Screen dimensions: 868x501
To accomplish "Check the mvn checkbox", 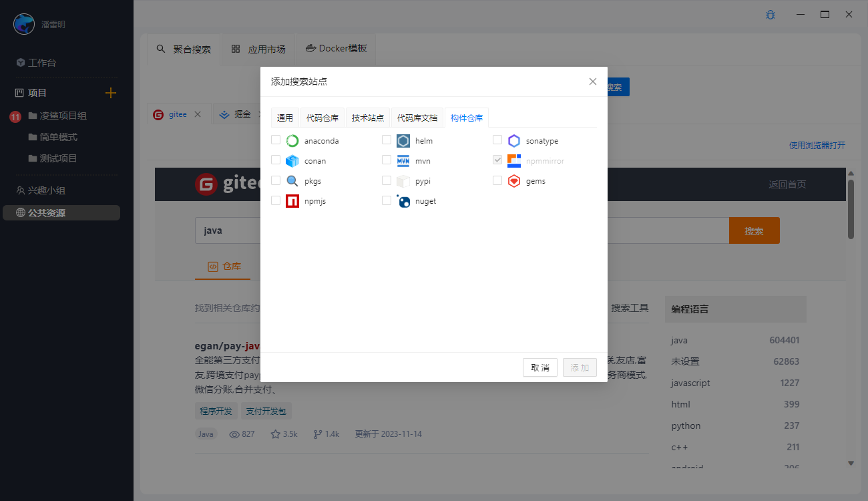I will click(387, 160).
